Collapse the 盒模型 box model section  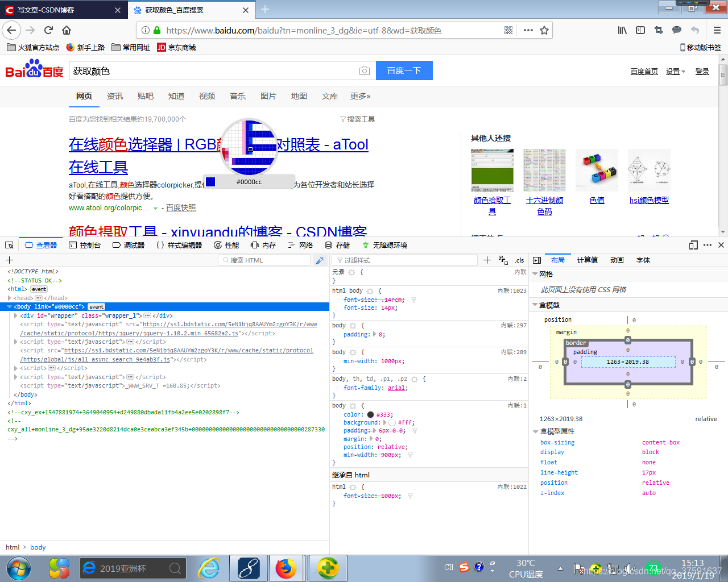click(535, 305)
